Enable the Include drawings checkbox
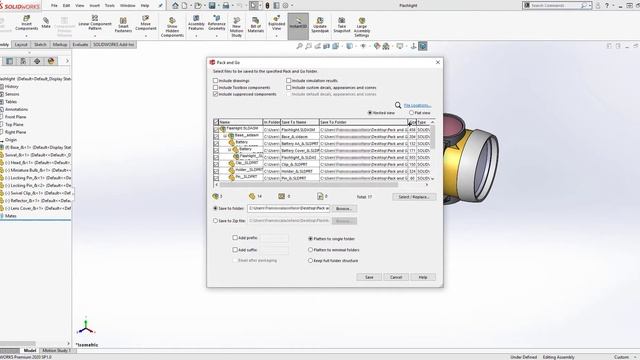This screenshot has height=360, width=640. point(216,80)
